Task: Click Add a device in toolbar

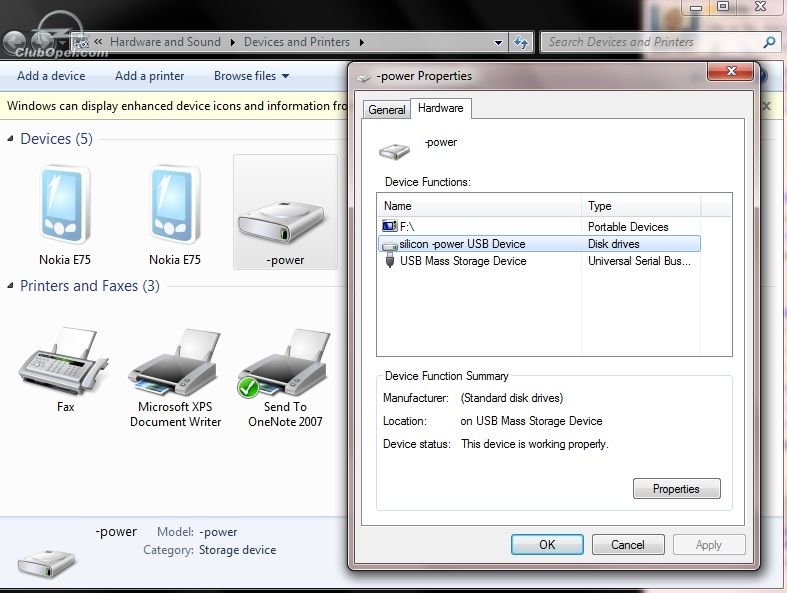Action: point(51,76)
